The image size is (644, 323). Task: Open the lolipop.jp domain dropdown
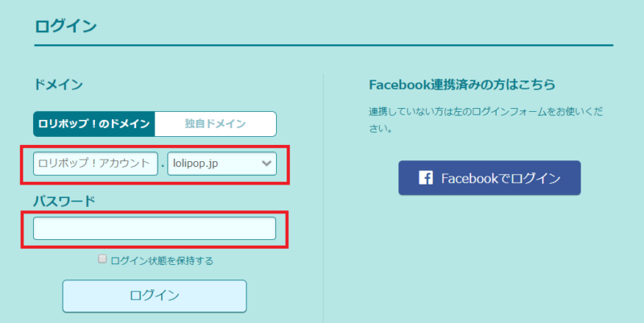221,164
